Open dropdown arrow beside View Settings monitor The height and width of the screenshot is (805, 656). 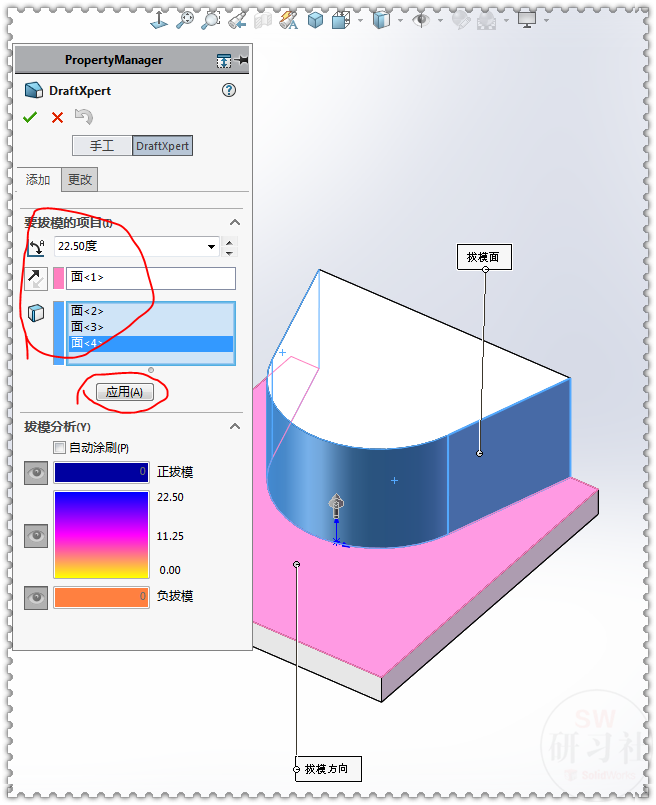pyautogui.click(x=546, y=21)
